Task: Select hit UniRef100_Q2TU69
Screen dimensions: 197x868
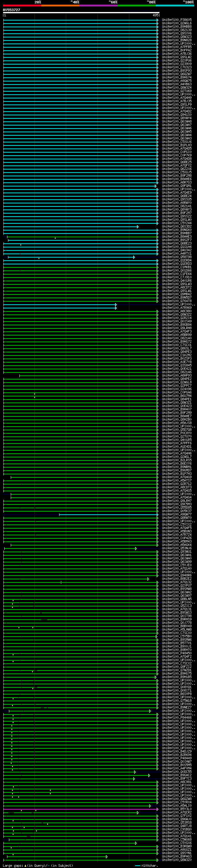Action: pos(176,91)
